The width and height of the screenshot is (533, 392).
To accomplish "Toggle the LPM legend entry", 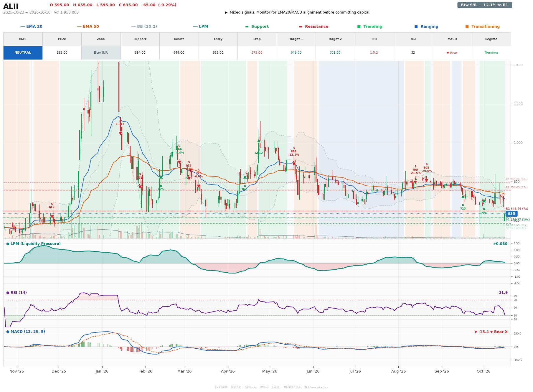I will click(x=200, y=27).
